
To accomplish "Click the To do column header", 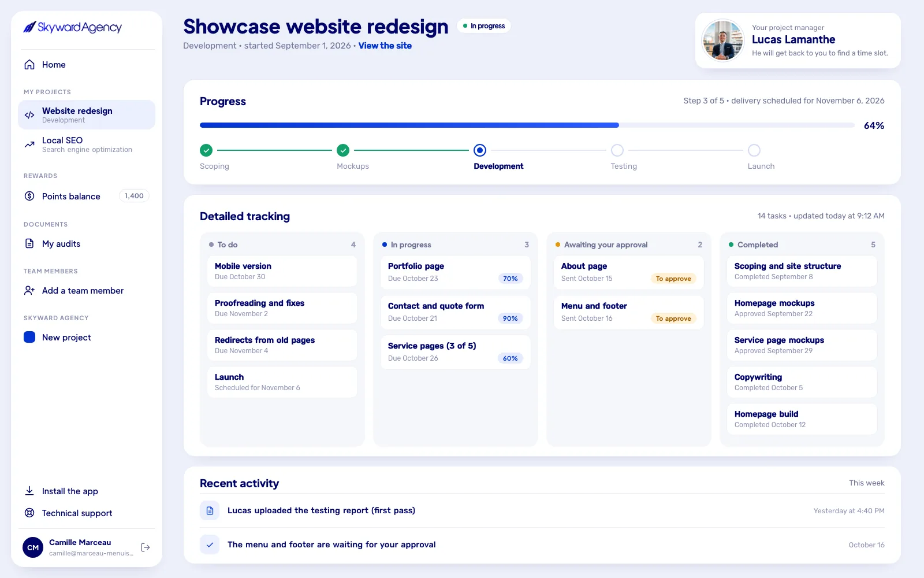I will [282, 244].
